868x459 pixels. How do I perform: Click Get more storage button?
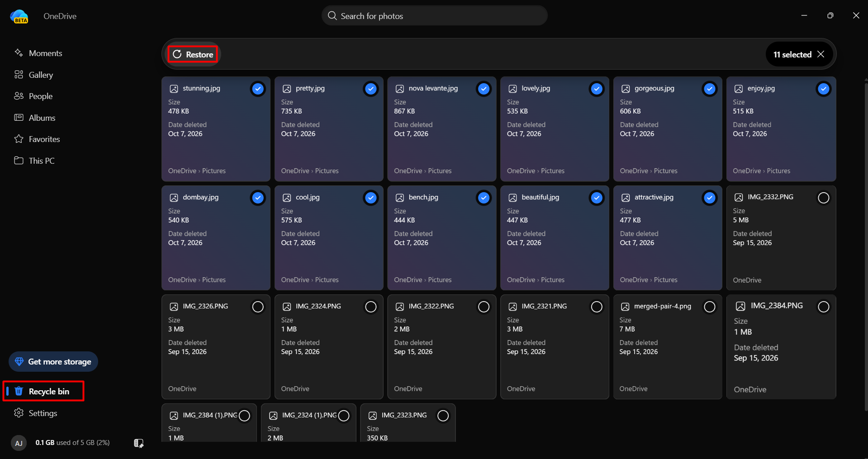coord(53,361)
